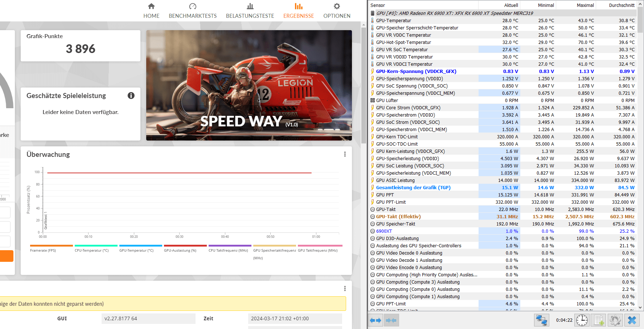The height and width of the screenshot is (329, 644).
Task: Select the GPU-Kern-Spannung (VDDCR_GFX) row
Action: coord(503,71)
